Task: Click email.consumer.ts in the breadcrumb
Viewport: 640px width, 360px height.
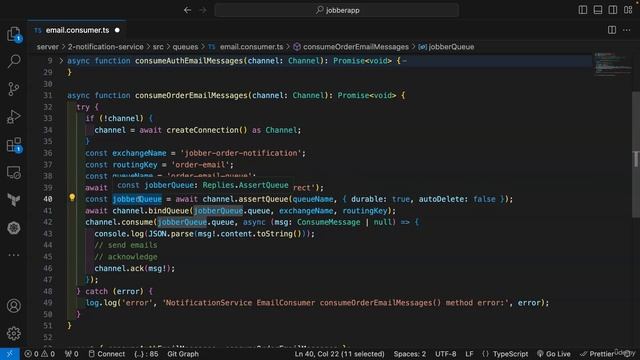Action: pyautogui.click(x=251, y=47)
